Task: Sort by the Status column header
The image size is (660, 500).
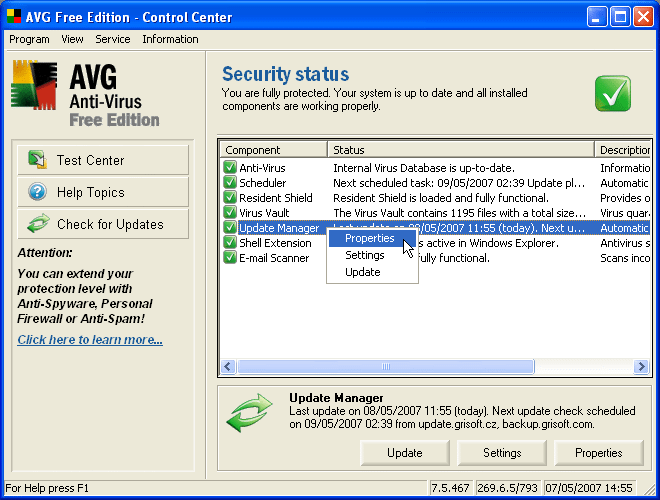Action: point(461,150)
